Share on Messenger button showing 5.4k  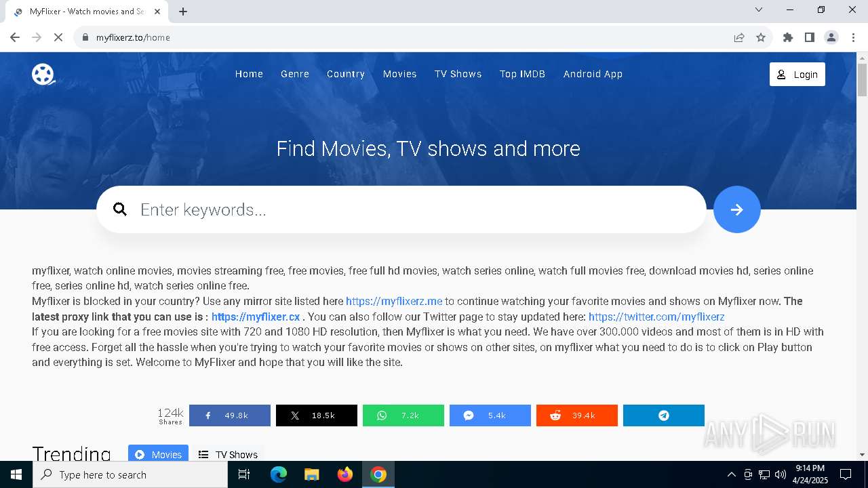coord(490,415)
